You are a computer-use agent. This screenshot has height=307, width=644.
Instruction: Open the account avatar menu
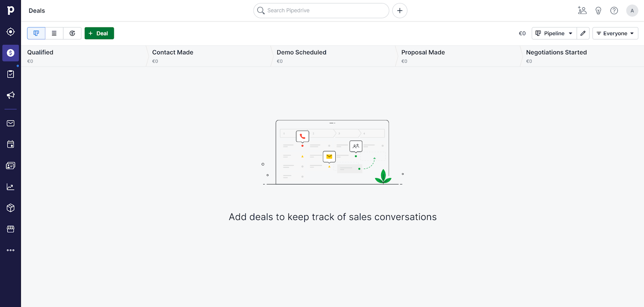point(632,10)
